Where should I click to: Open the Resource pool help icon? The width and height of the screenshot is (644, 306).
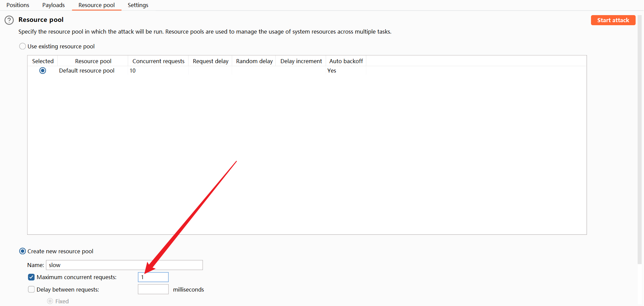click(x=9, y=20)
